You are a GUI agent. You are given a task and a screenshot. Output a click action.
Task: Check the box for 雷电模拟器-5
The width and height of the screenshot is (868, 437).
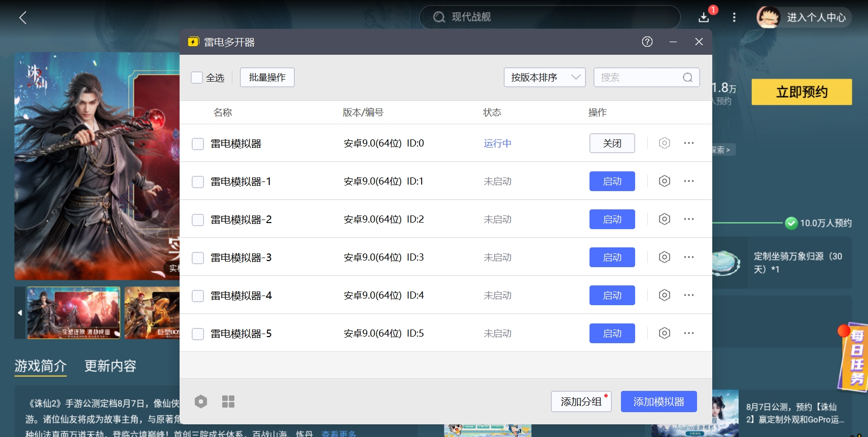(198, 334)
